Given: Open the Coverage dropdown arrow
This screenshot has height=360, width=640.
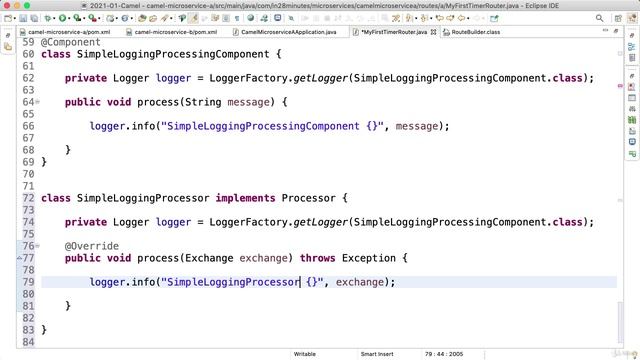Looking at the screenshot, I should click(84, 18).
